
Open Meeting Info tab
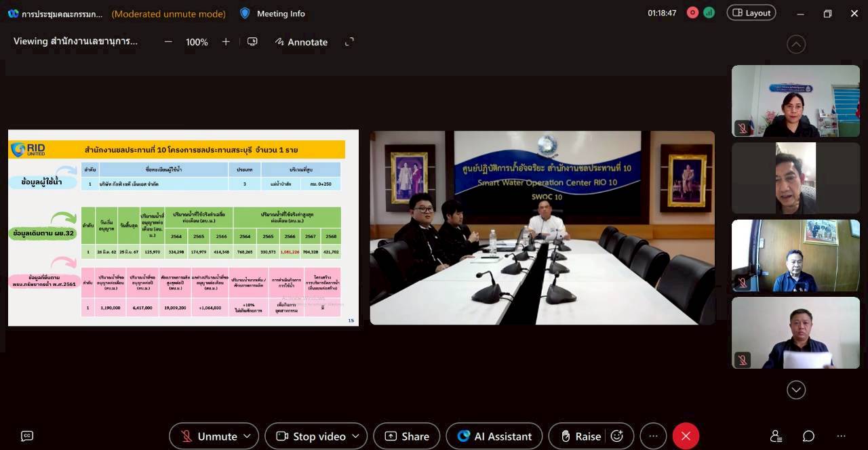[x=273, y=14]
